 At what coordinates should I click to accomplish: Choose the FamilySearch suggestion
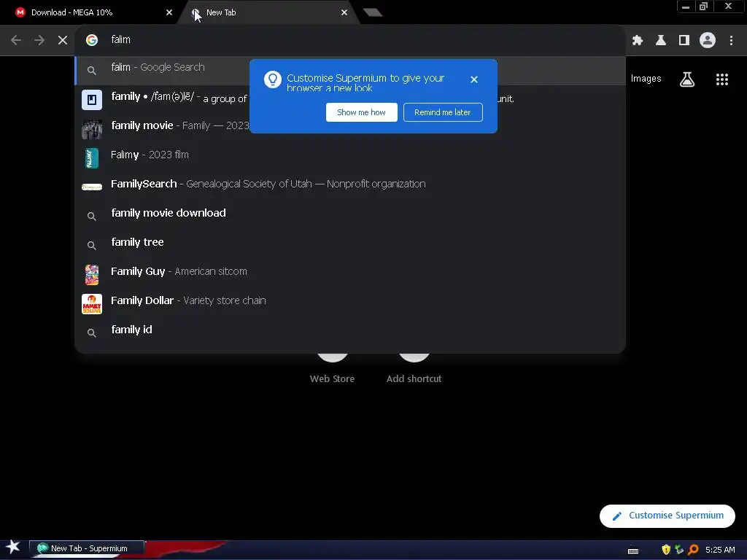(350, 187)
